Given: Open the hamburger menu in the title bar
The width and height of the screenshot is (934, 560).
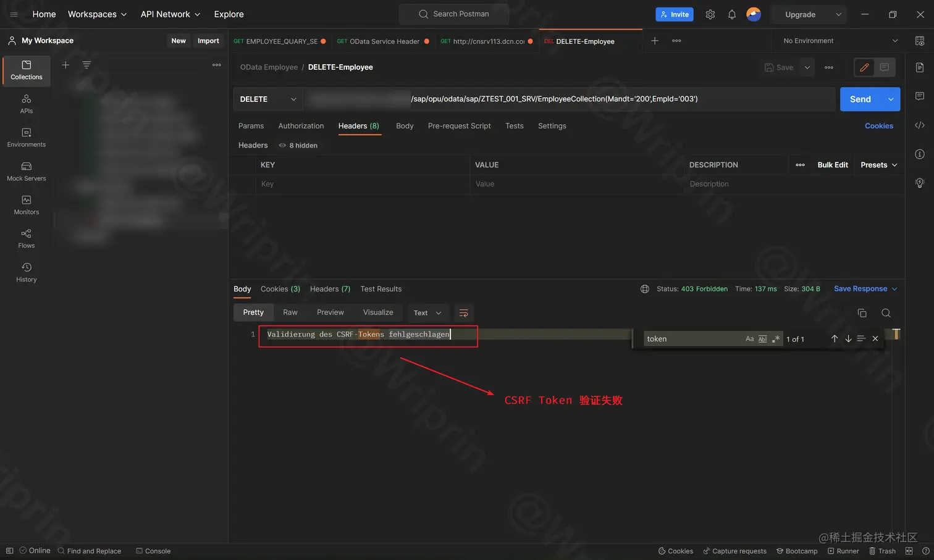Looking at the screenshot, I should click(x=14, y=14).
